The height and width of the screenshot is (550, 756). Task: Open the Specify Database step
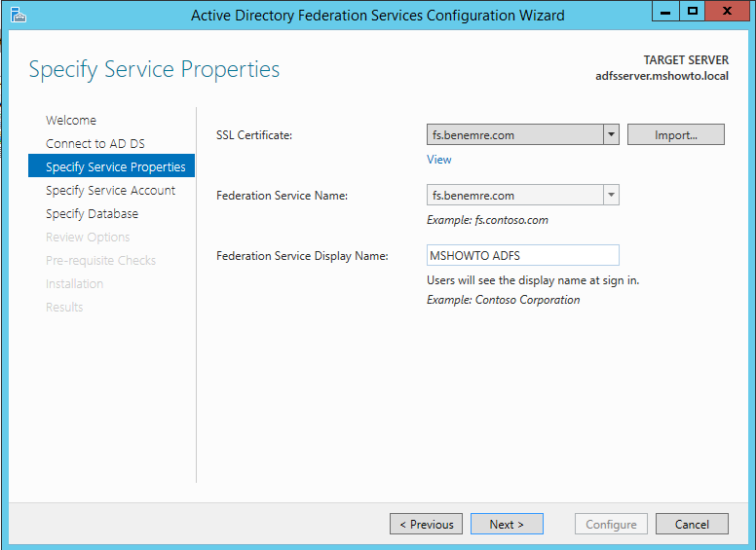pyautogui.click(x=92, y=213)
